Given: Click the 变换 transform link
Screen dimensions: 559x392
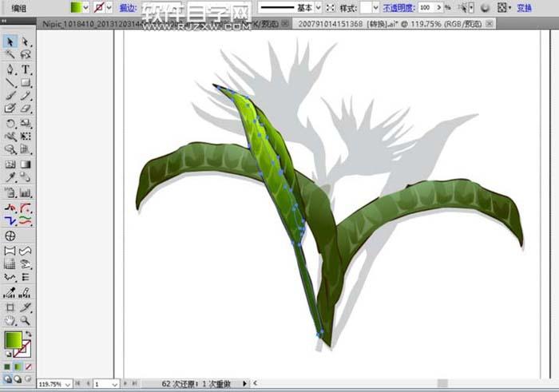Looking at the screenshot, I should coord(524,7).
